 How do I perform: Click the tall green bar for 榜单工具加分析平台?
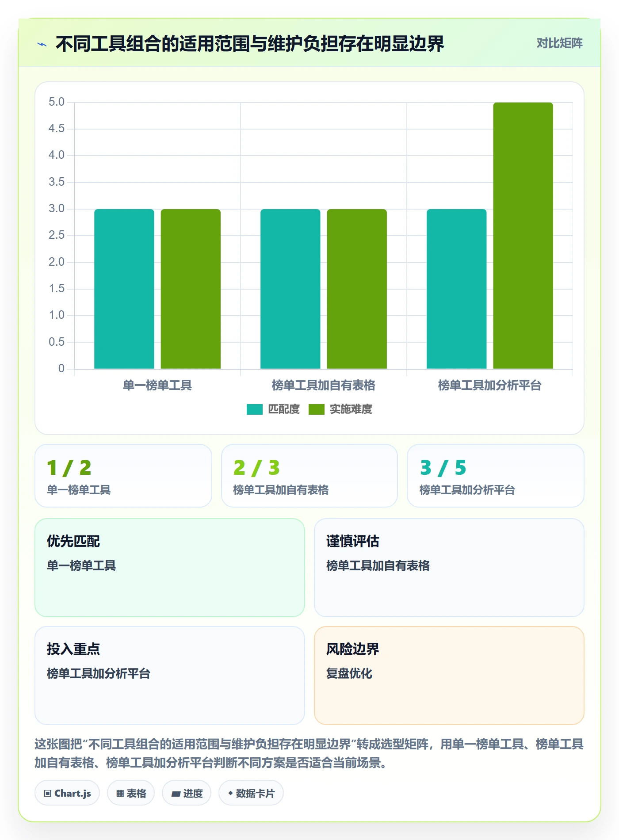coord(523,236)
